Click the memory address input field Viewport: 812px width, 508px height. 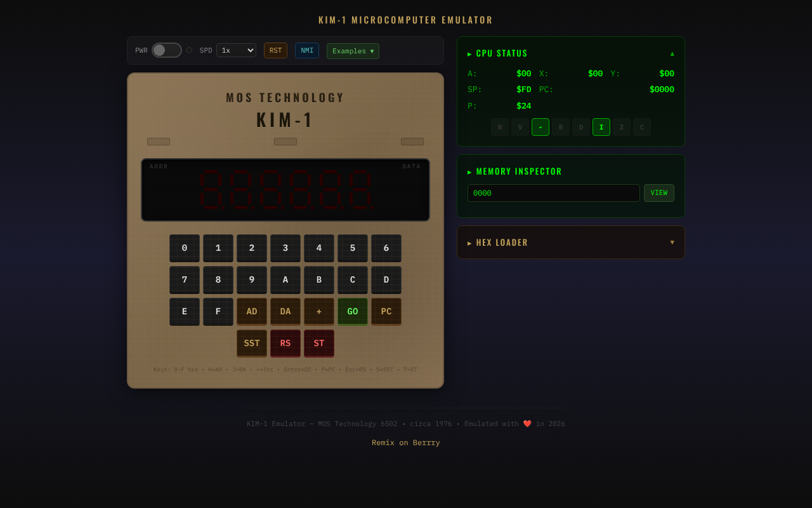pos(553,192)
